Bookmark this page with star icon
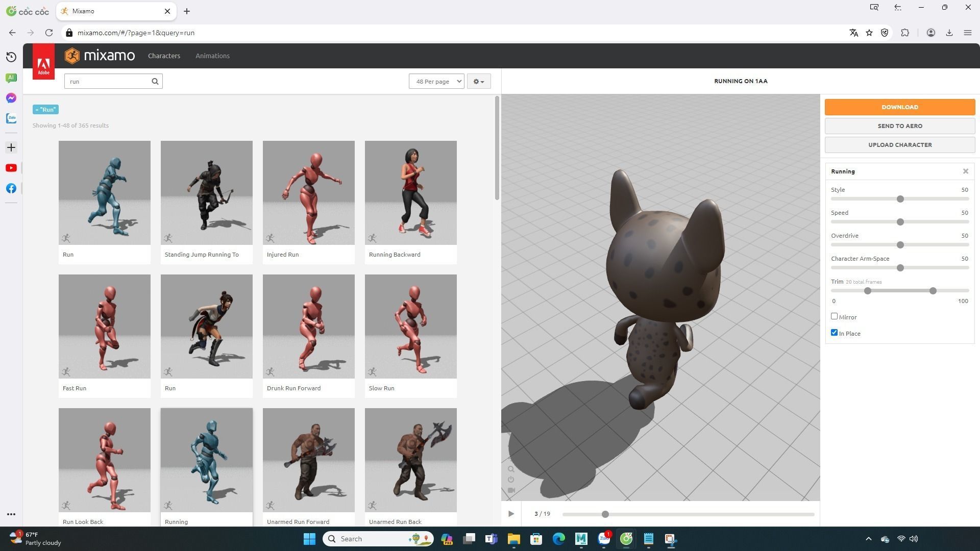 tap(869, 33)
